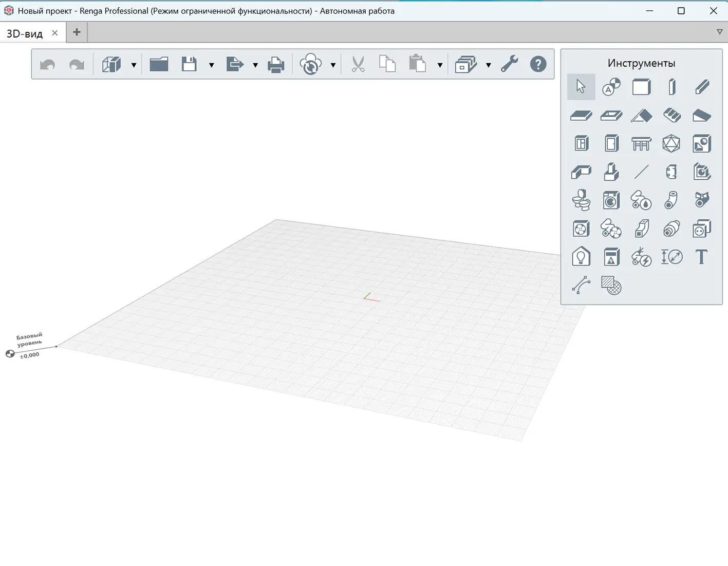728x566 pixels.
Task: Expand the Paste options dropdown arrow
Action: tap(440, 65)
